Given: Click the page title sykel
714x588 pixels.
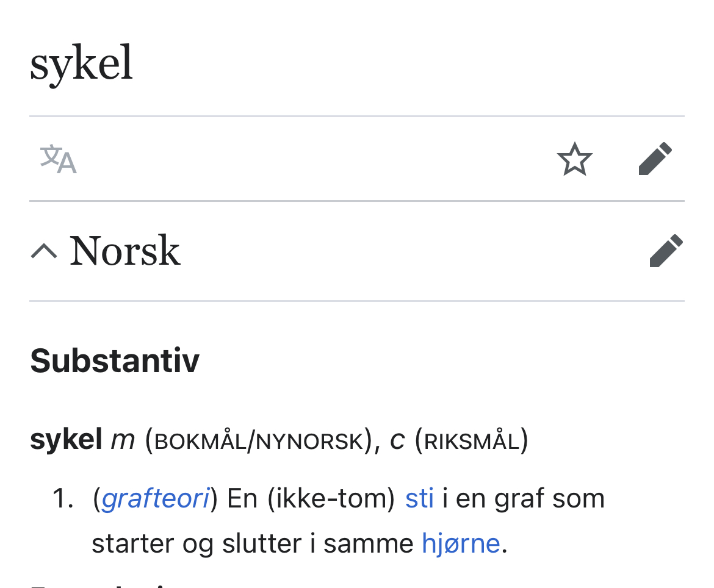Looking at the screenshot, I should pyautogui.click(x=82, y=63).
